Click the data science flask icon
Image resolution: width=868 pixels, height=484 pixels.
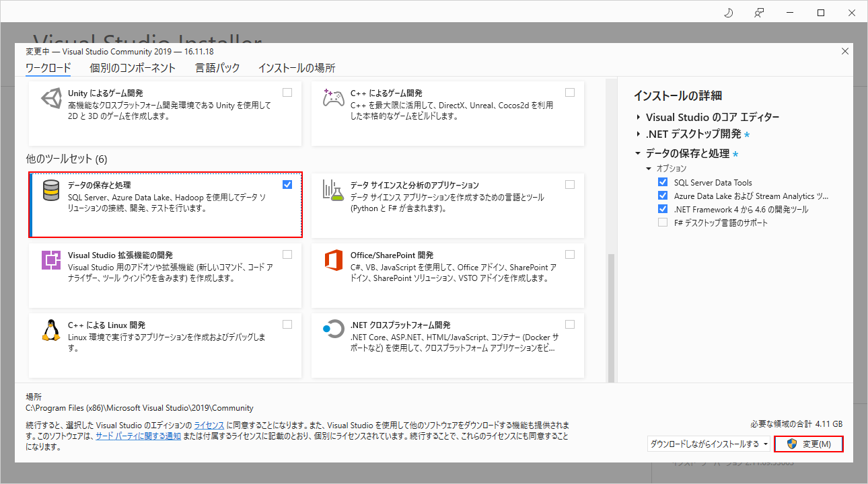[334, 190]
